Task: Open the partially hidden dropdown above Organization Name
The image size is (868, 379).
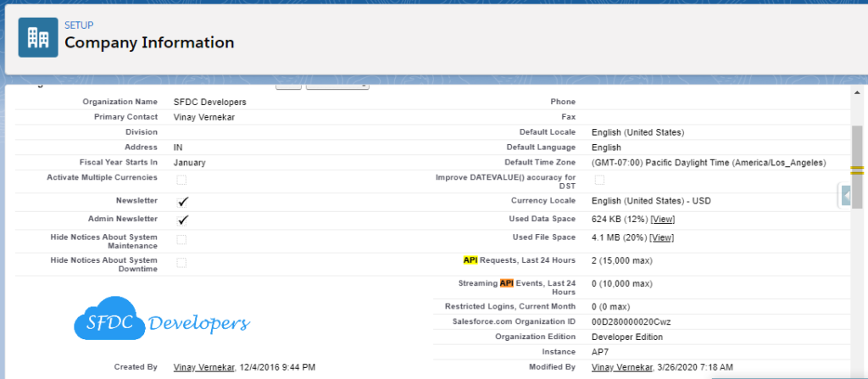Action: [x=337, y=85]
